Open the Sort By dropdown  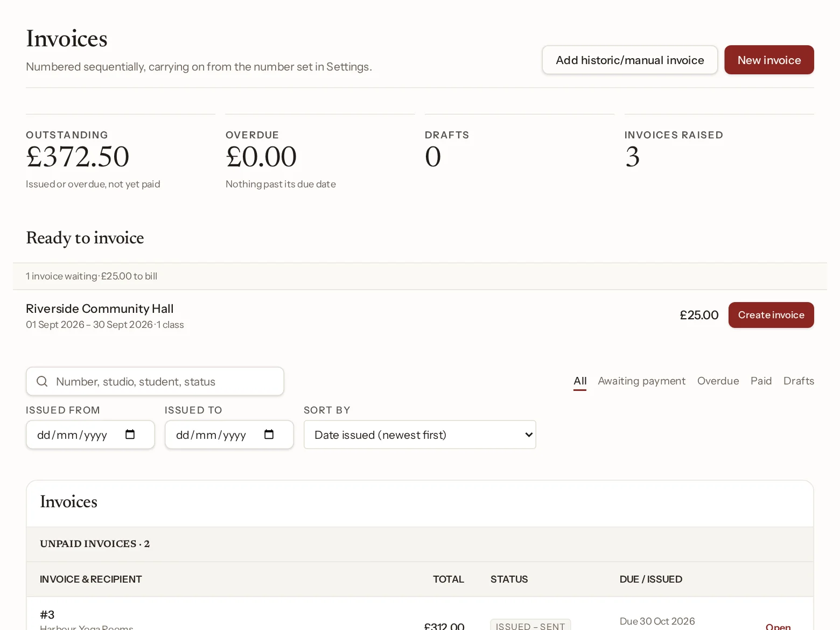(x=420, y=435)
